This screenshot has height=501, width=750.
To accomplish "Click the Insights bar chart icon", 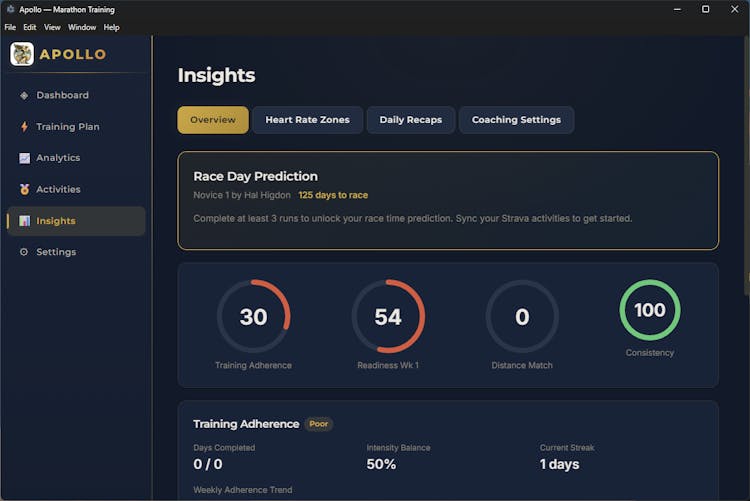I will (x=24, y=221).
